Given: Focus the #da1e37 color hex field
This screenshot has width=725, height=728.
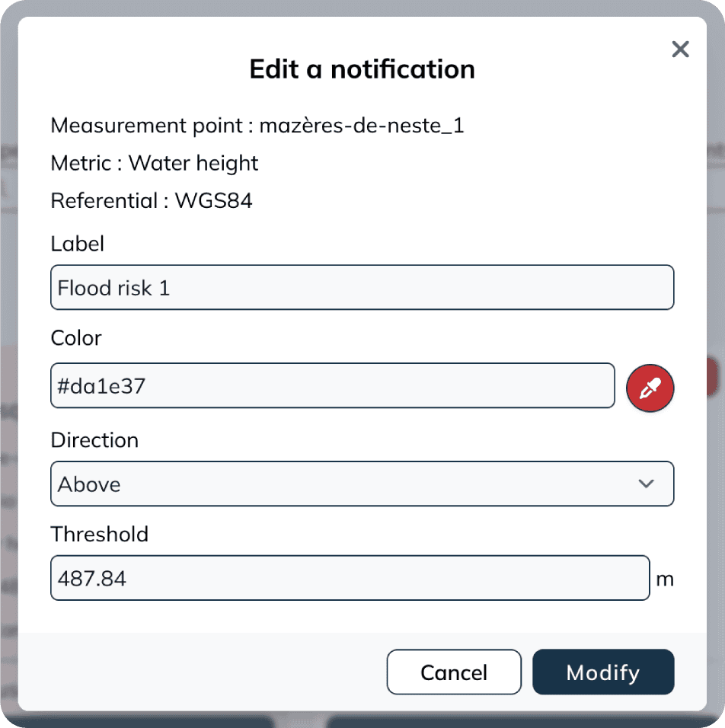Looking at the screenshot, I should click(333, 386).
